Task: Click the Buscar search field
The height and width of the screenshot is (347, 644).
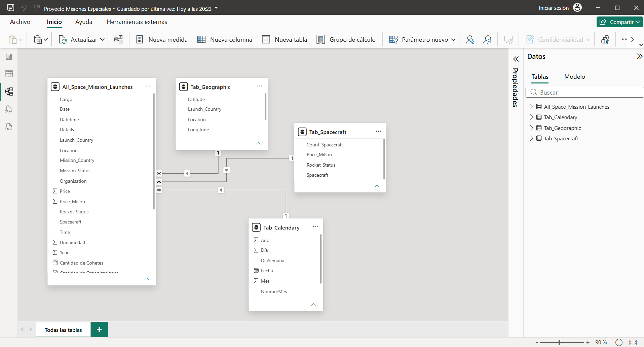Action: coord(584,92)
